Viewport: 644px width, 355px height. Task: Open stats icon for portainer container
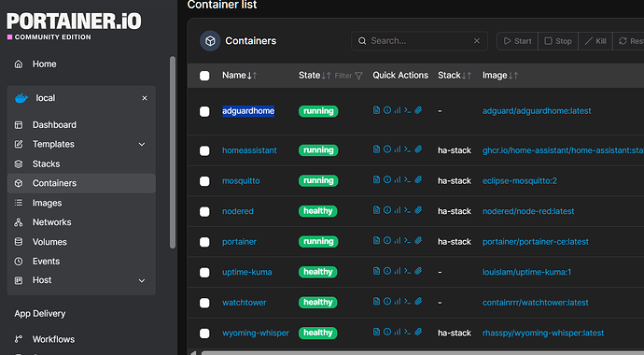(398, 240)
